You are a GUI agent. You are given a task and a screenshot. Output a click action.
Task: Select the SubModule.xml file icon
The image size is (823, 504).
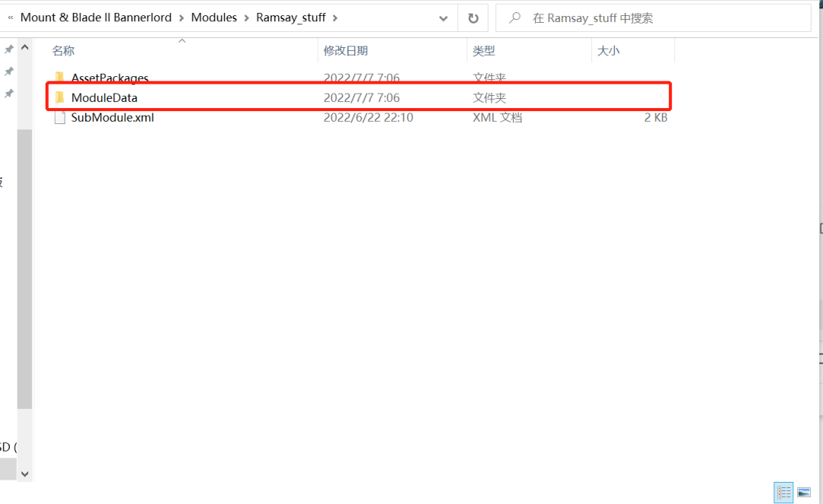tap(60, 117)
